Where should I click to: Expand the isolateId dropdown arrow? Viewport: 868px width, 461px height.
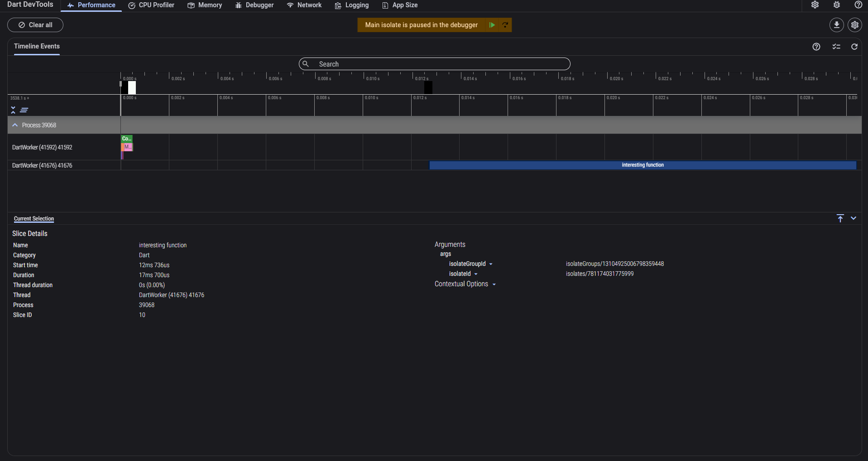[x=476, y=274]
